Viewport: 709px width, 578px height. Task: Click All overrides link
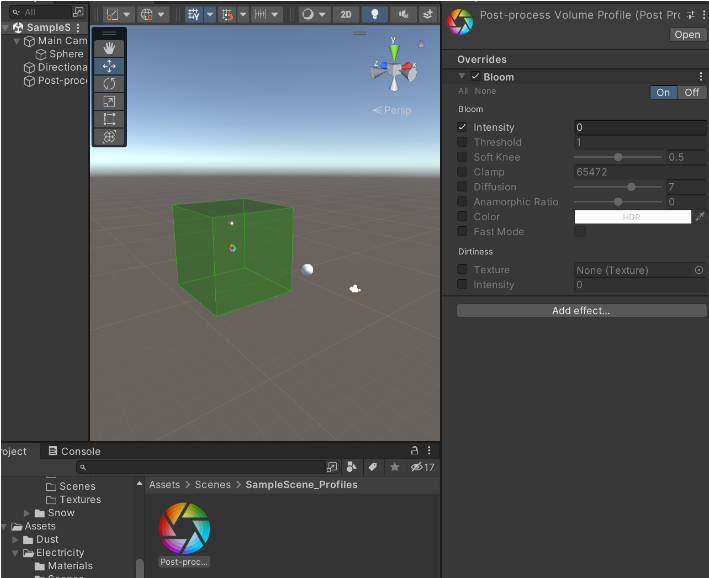pyautogui.click(x=463, y=91)
